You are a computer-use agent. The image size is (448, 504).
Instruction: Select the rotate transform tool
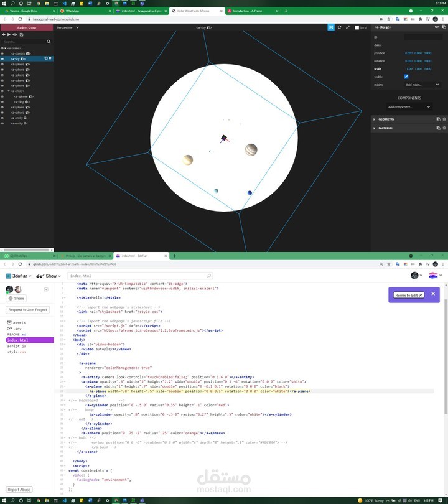click(339, 27)
